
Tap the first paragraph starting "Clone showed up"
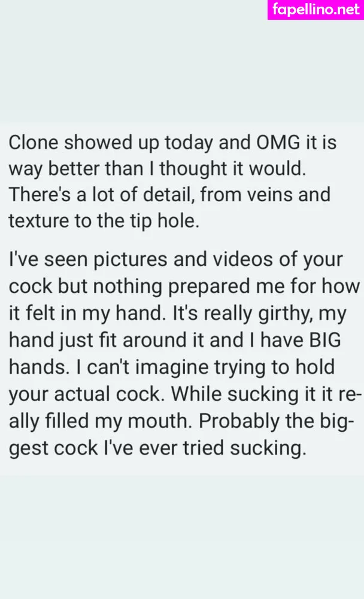pyautogui.click(x=172, y=182)
